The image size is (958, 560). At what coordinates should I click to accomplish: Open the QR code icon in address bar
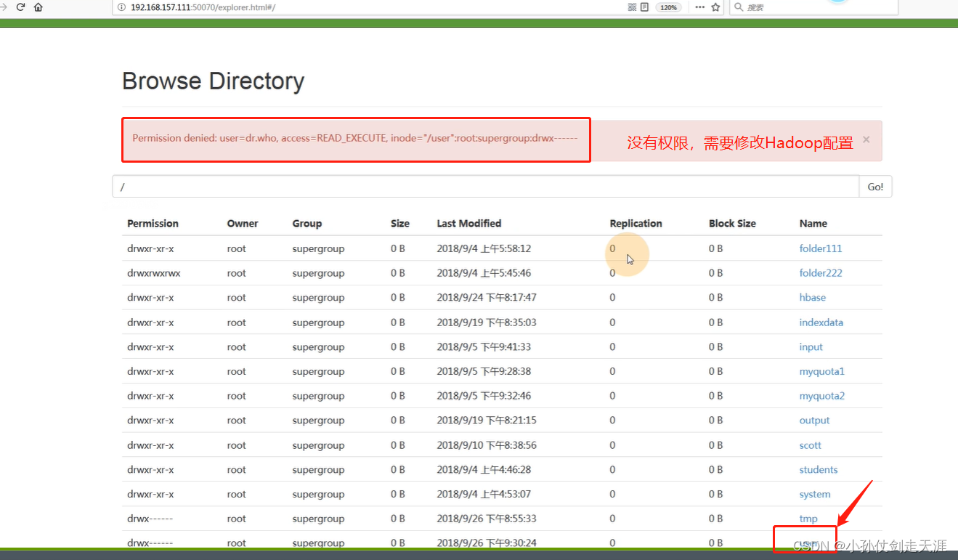click(x=631, y=7)
